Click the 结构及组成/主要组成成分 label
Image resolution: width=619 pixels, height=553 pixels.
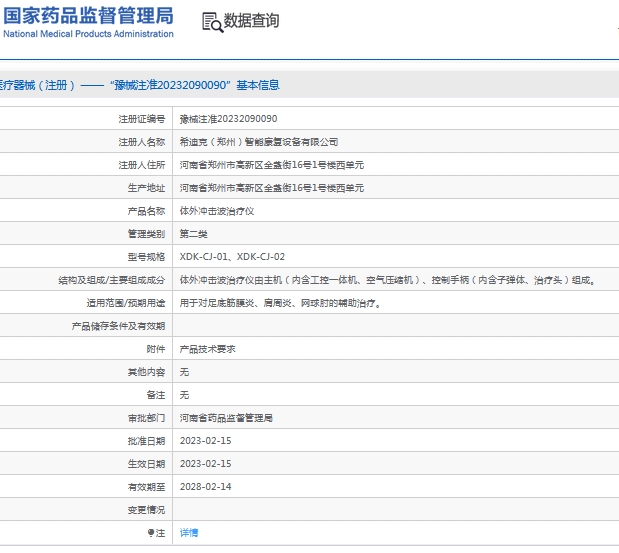112,280
